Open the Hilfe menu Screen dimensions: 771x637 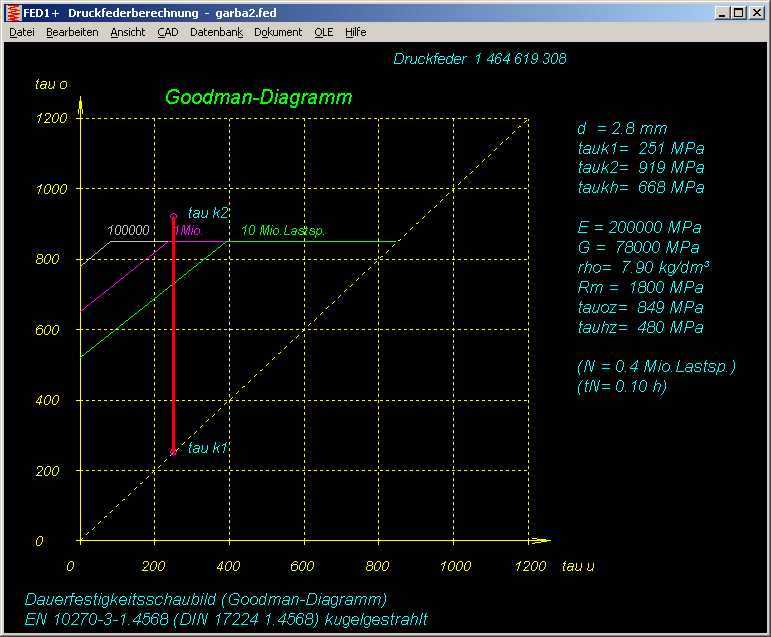click(355, 32)
